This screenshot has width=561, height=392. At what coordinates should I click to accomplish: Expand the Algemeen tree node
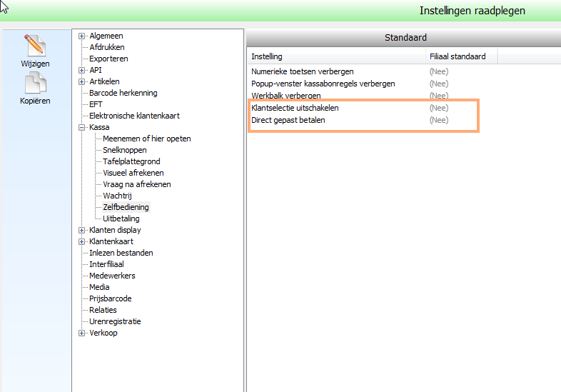click(x=82, y=36)
